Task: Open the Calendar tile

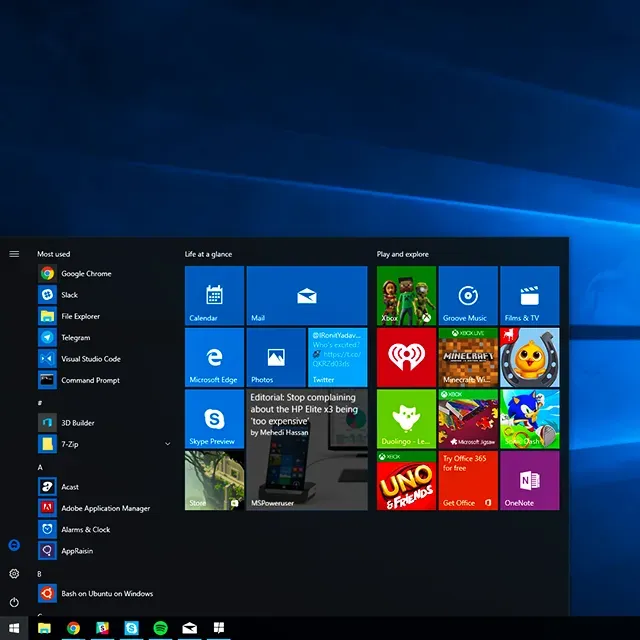Action: pyautogui.click(x=214, y=296)
